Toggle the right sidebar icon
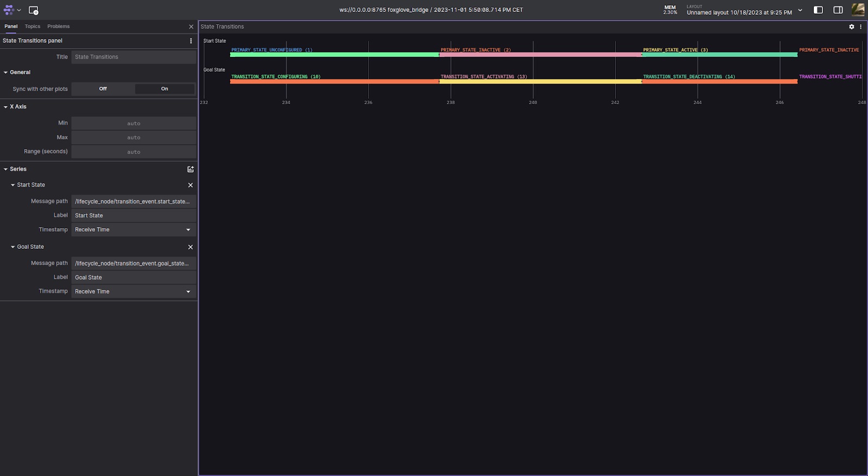Screen dimensions: 868x476 coord(838,10)
